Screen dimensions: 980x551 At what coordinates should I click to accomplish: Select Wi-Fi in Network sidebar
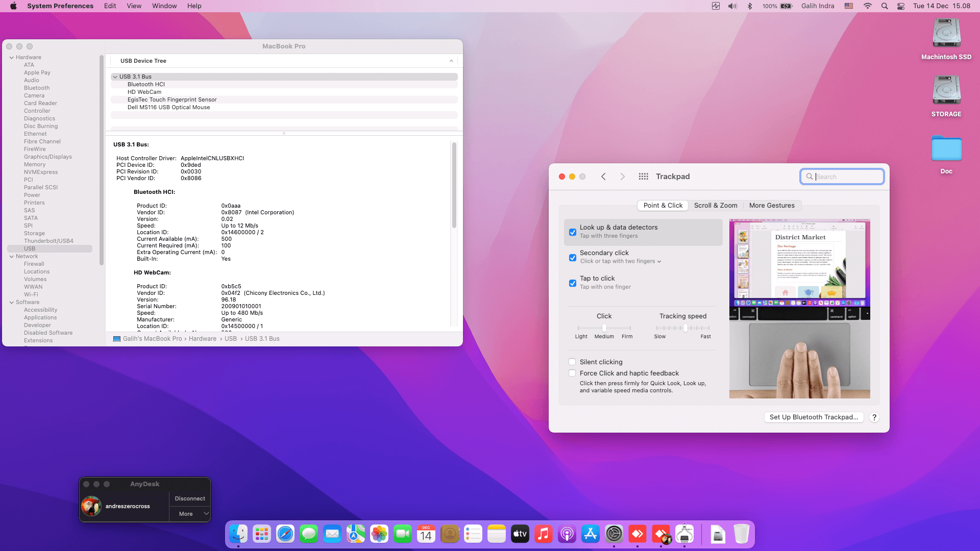(x=31, y=295)
